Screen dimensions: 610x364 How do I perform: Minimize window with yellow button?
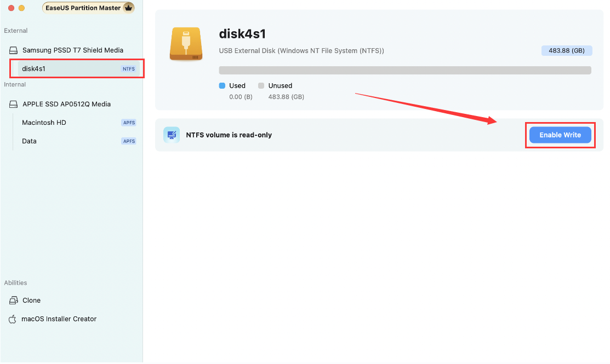point(22,8)
